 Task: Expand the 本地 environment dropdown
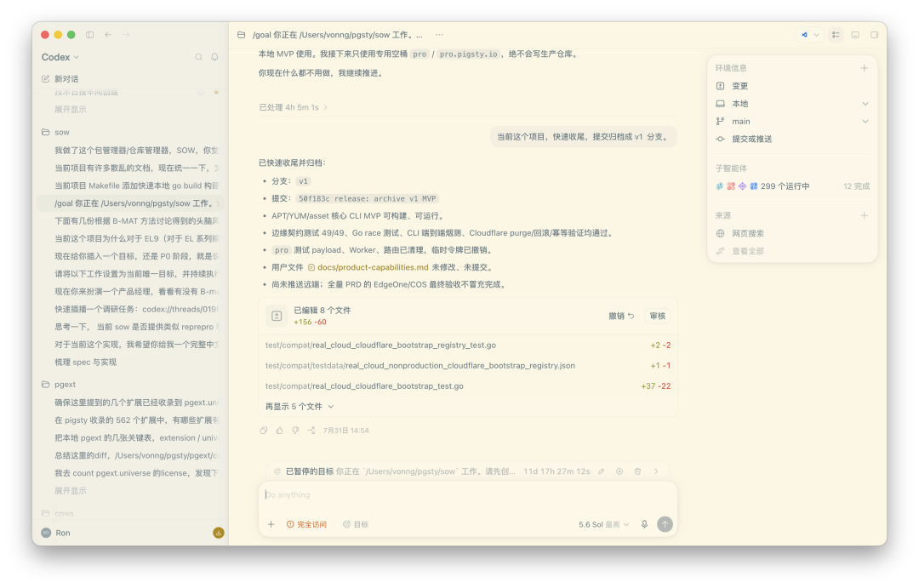click(792, 104)
